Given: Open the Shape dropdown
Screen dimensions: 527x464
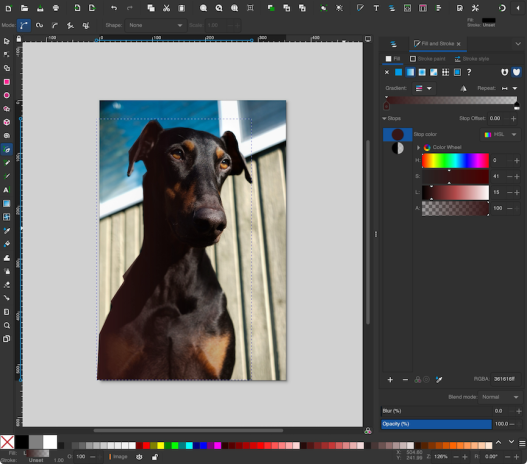Looking at the screenshot, I should (156, 25).
